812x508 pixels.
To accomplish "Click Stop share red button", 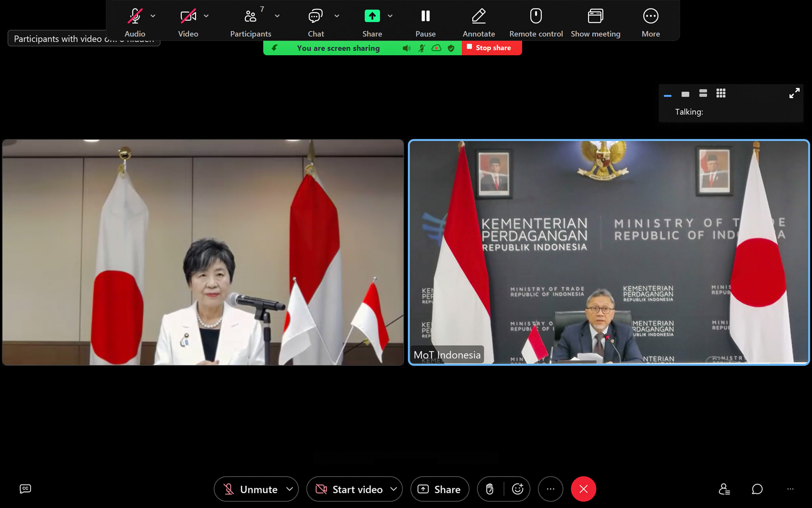I will pyautogui.click(x=492, y=48).
